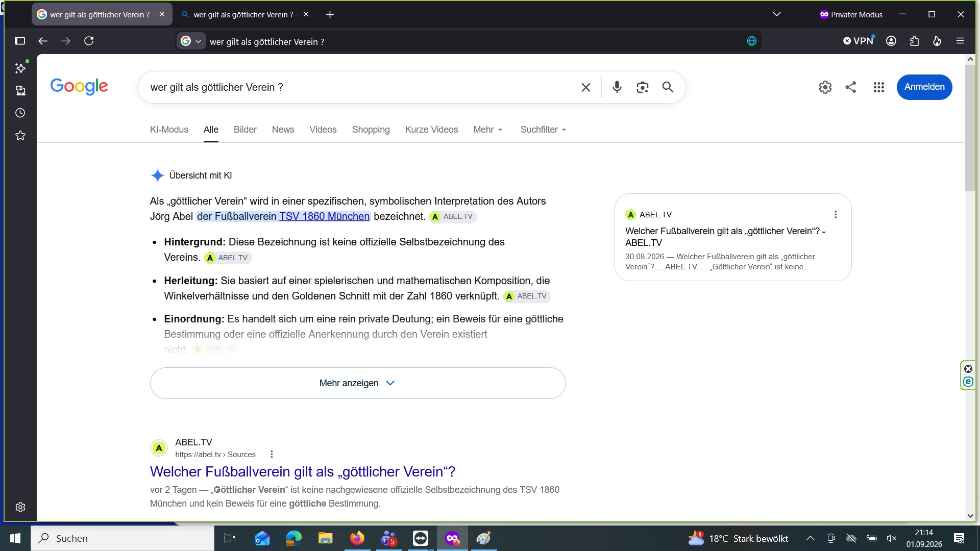Open the AI sparkle sidebar icon

tap(20, 68)
